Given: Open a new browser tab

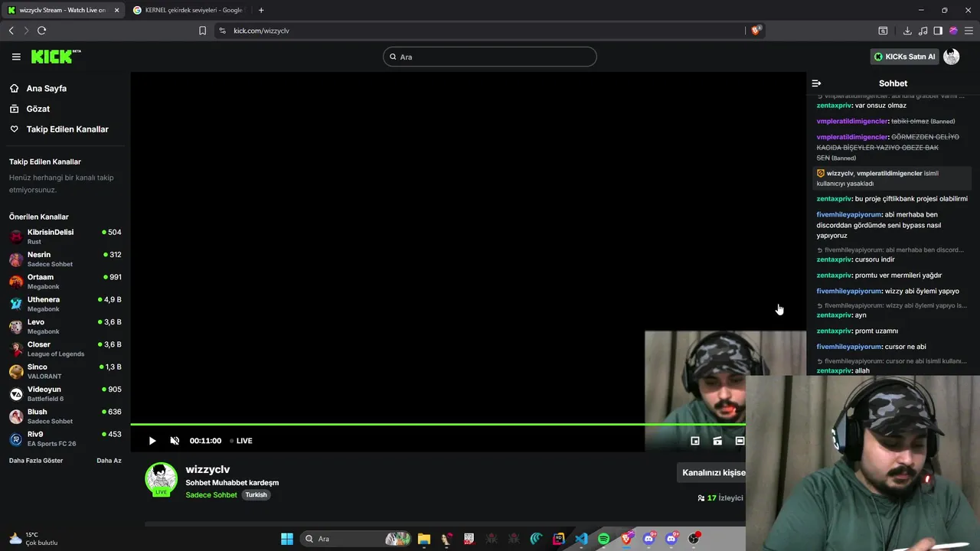Looking at the screenshot, I should pos(261,10).
